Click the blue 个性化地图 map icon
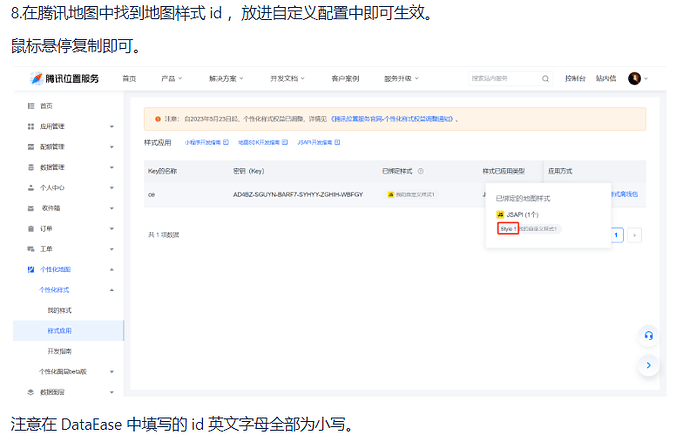The image size is (690, 434). pyautogui.click(x=31, y=269)
